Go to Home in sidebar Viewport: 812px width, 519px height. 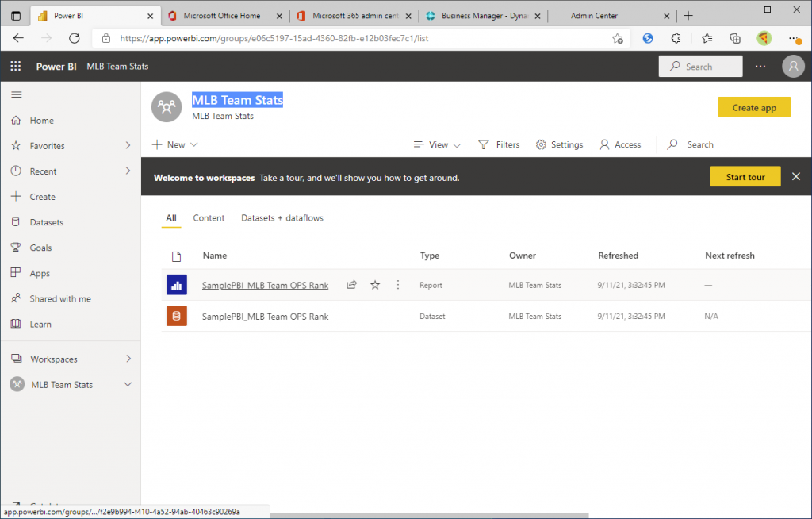[x=41, y=121]
